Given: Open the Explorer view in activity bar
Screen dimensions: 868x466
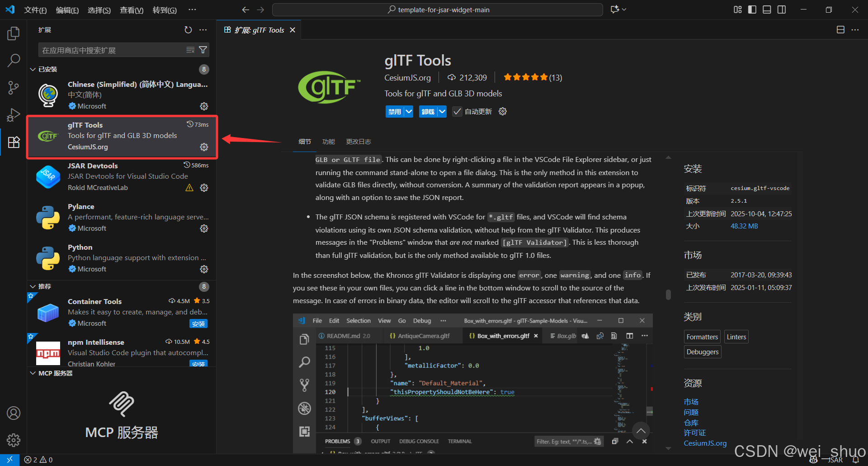Looking at the screenshot, I should click(x=14, y=33).
